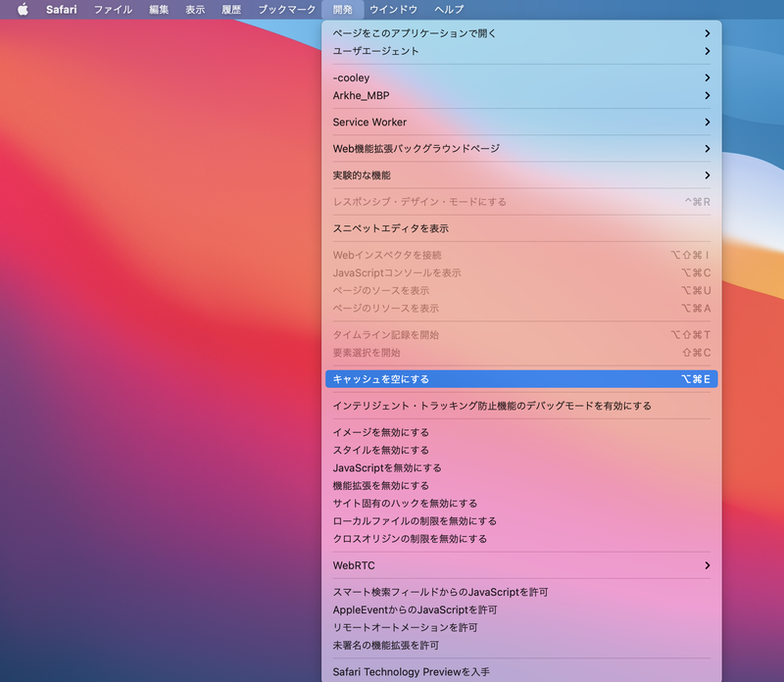
Task: Toggle 機能拡張を無効にする
Action: pyautogui.click(x=521, y=485)
